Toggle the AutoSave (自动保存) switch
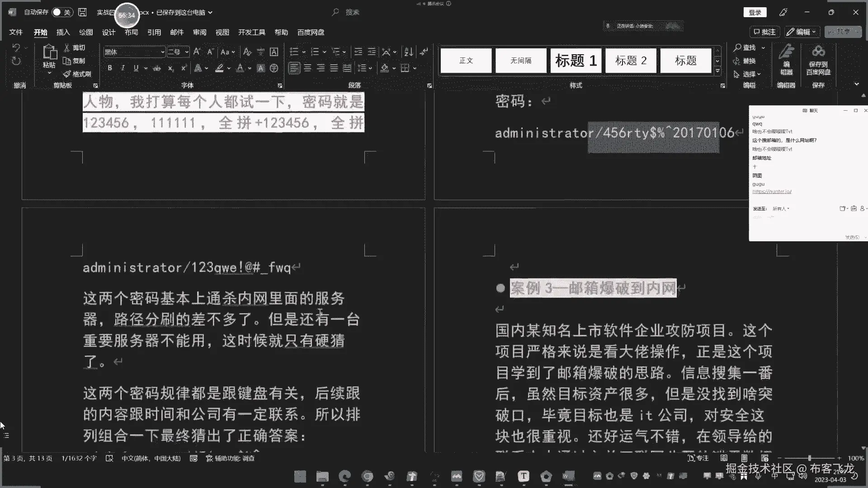Screen dimensions: 868x488 (62, 12)
